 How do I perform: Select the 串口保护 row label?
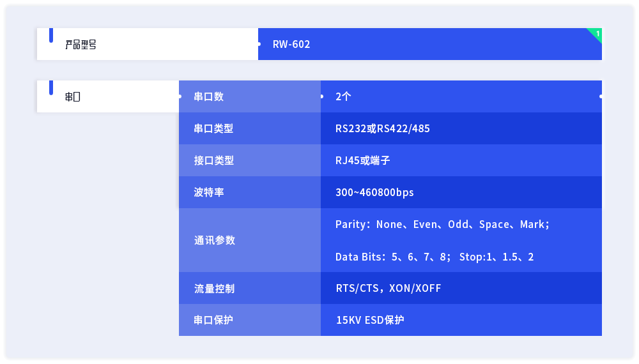coord(213,320)
